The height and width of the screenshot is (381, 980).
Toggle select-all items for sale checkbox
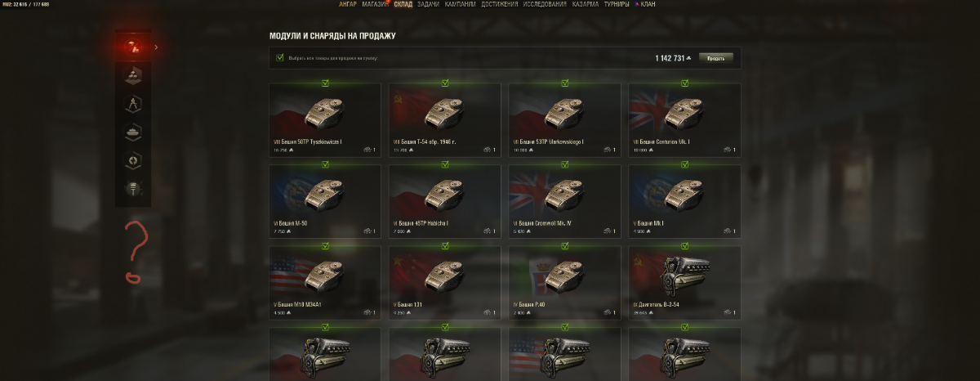(280, 58)
